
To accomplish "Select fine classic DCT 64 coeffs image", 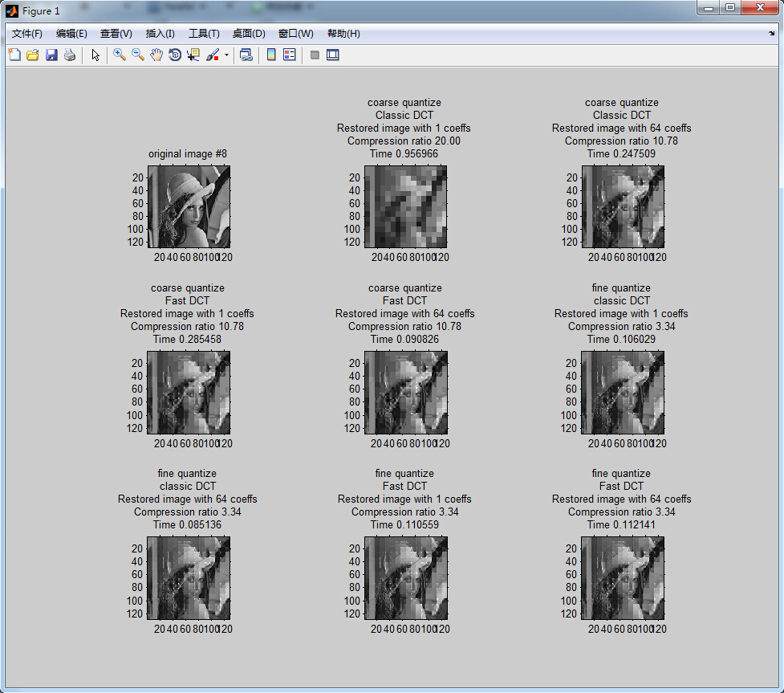I will click(x=189, y=578).
